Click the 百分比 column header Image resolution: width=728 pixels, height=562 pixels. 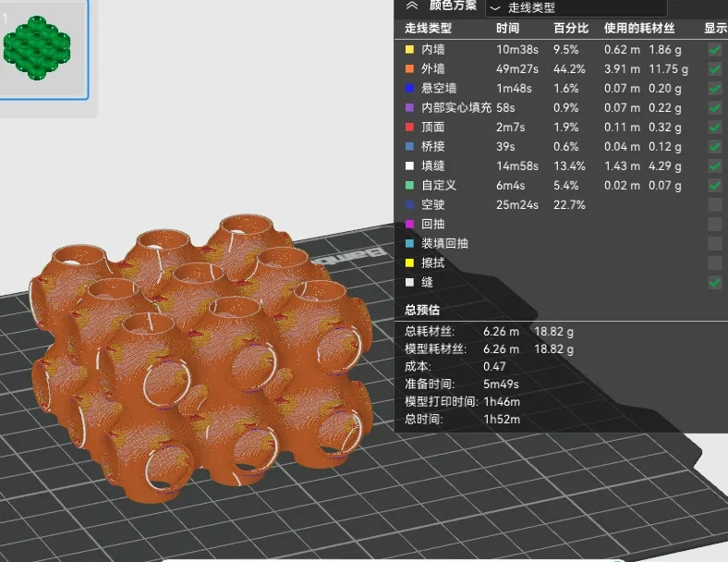(571, 29)
